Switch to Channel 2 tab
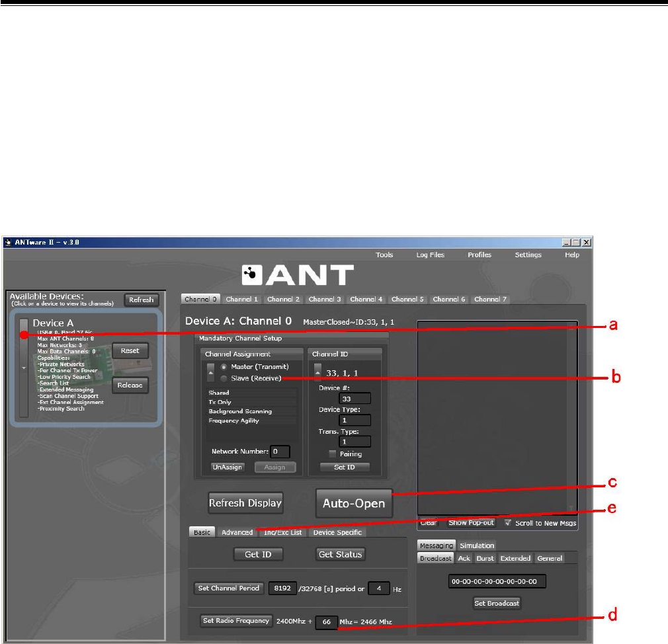Image resolution: width=668 pixels, height=644 pixels. tap(283, 299)
